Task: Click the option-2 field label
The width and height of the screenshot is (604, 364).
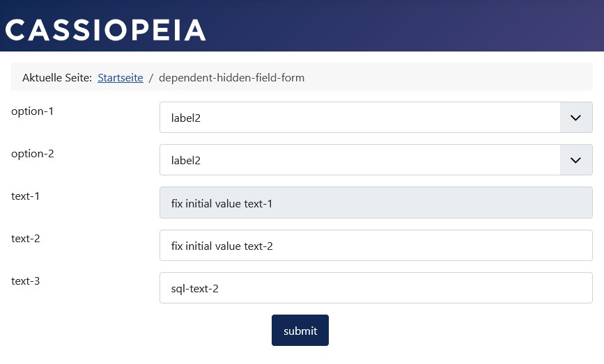Action: pos(32,154)
